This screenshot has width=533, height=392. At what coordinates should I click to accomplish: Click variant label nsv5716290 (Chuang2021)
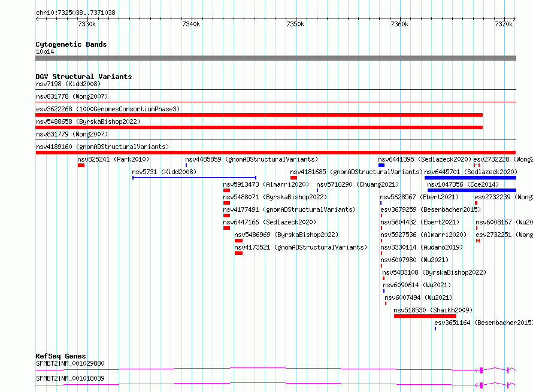358,184
